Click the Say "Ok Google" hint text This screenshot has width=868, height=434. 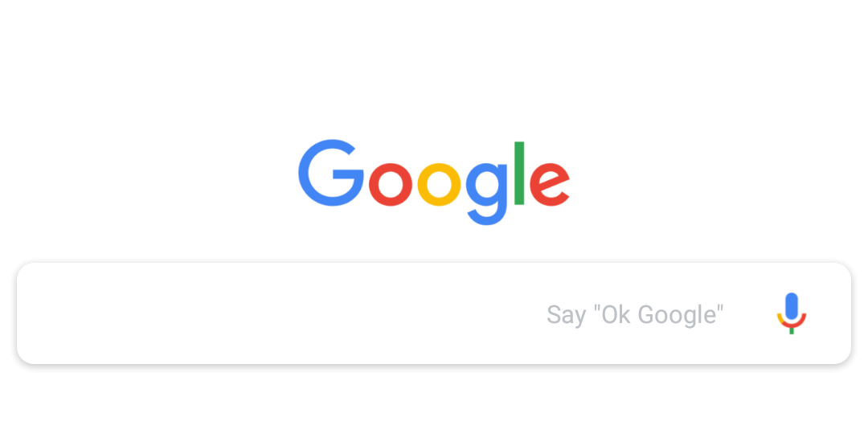tap(635, 314)
